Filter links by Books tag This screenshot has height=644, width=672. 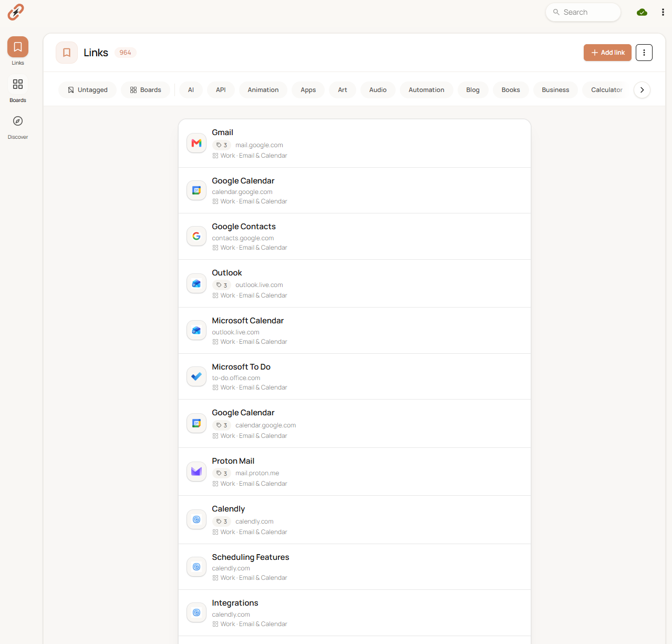[511, 90]
